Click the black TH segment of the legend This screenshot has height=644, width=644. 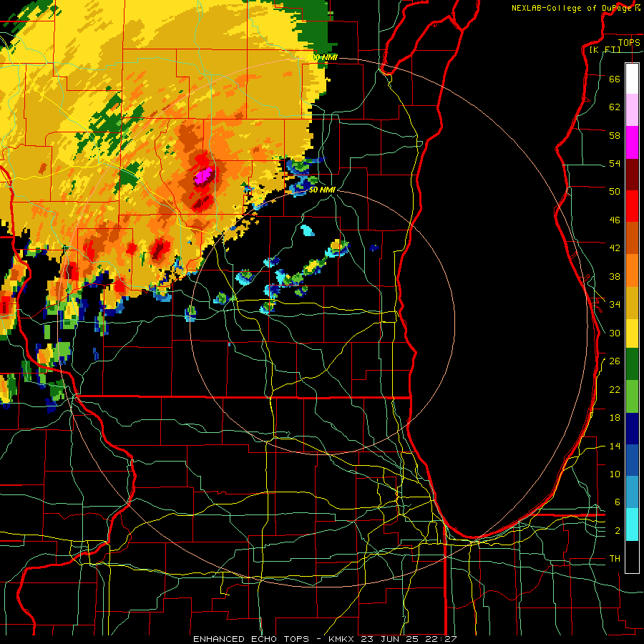(x=632, y=557)
